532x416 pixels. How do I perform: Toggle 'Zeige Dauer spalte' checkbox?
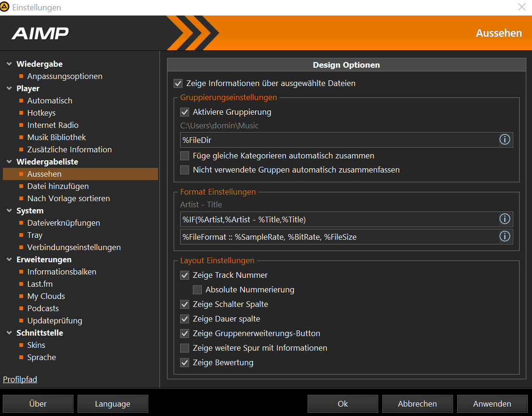(x=184, y=319)
